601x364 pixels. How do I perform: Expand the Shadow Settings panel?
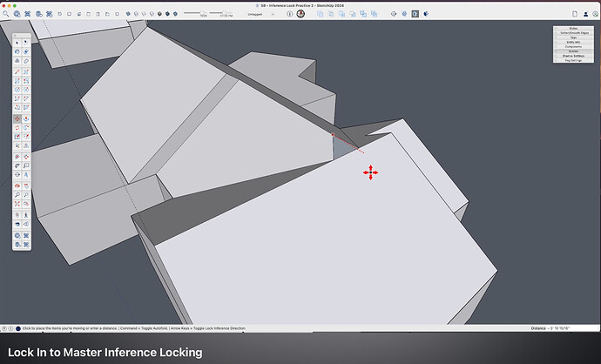573,56
